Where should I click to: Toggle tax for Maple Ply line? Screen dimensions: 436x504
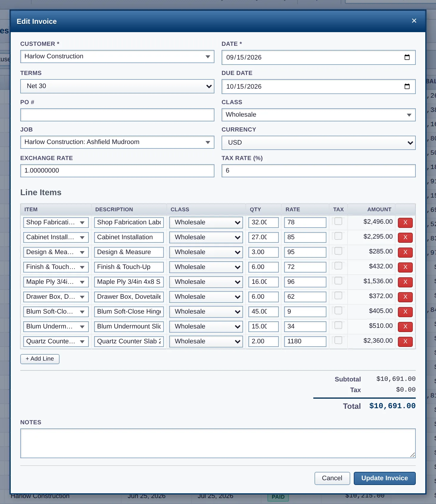tap(338, 281)
